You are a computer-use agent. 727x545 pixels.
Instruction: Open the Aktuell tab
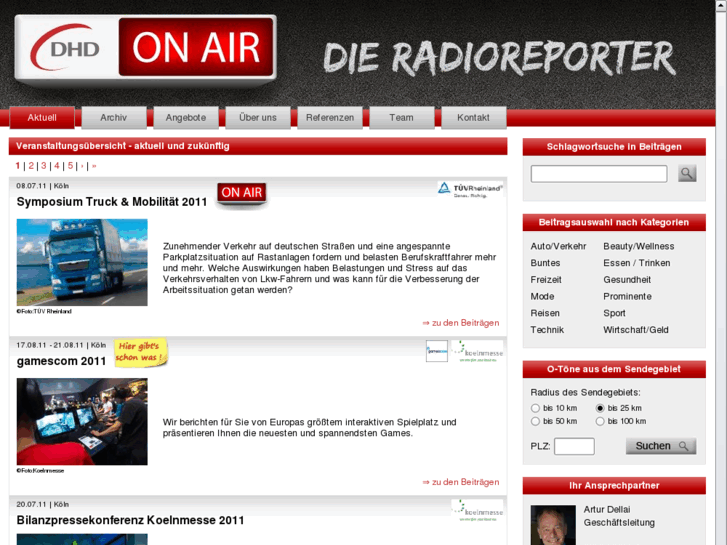pos(42,118)
